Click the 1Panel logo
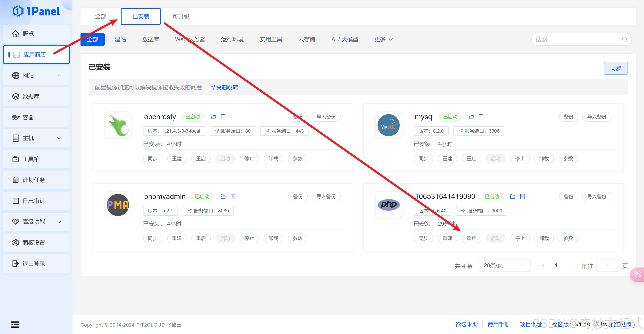 pyautogui.click(x=36, y=11)
